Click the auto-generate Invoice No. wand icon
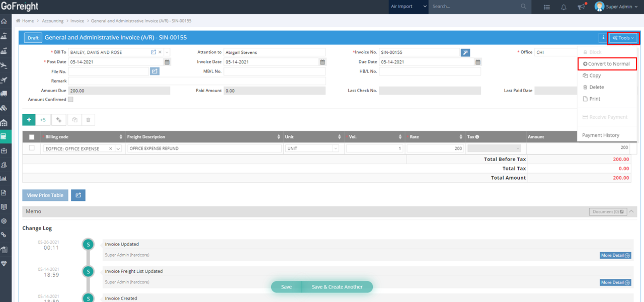644x302 pixels. pos(465,52)
